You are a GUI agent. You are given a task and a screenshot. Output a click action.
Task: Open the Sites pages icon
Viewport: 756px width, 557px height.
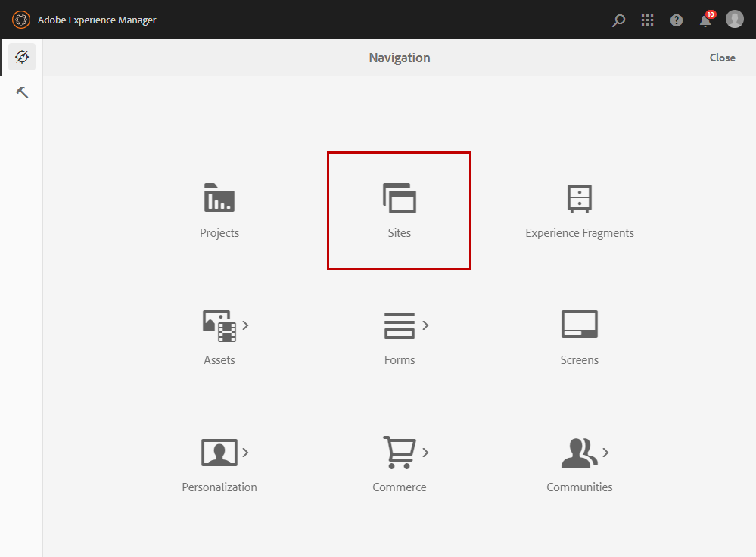(400, 198)
